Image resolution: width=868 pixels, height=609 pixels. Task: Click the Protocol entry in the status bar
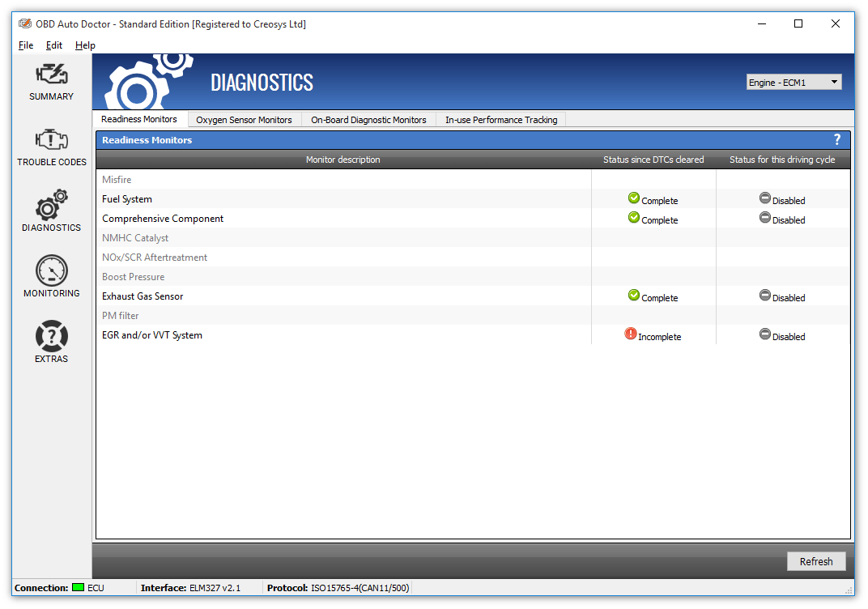(340, 588)
